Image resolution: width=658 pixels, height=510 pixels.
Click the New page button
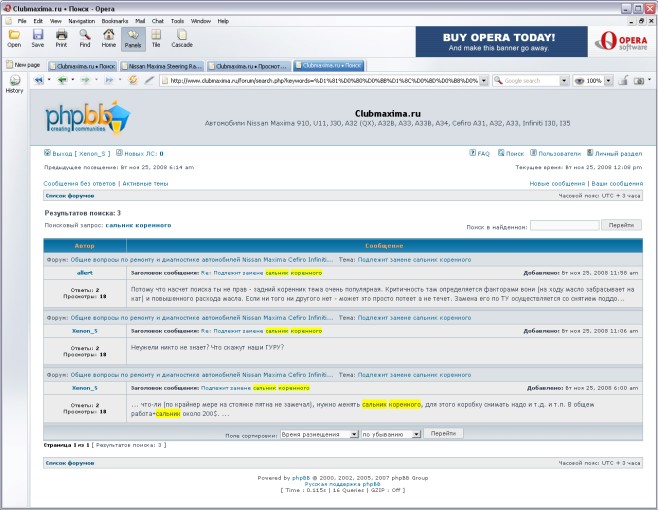[22, 64]
